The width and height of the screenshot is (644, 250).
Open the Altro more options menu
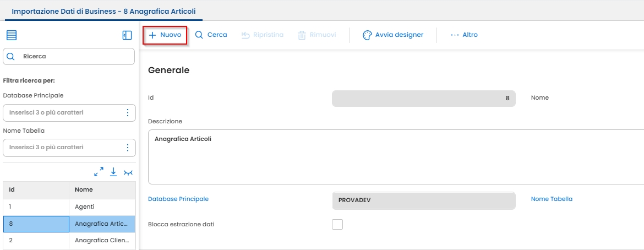464,35
